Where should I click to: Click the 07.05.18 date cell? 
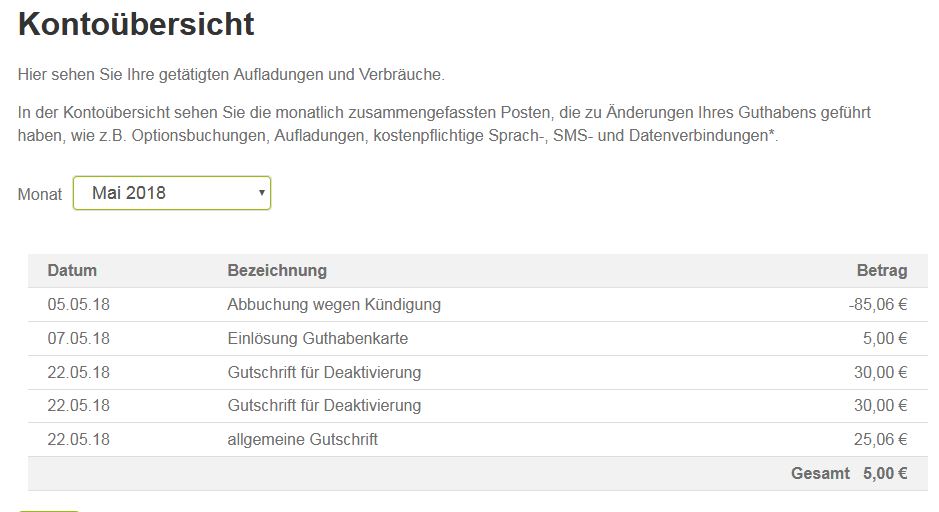click(x=78, y=338)
